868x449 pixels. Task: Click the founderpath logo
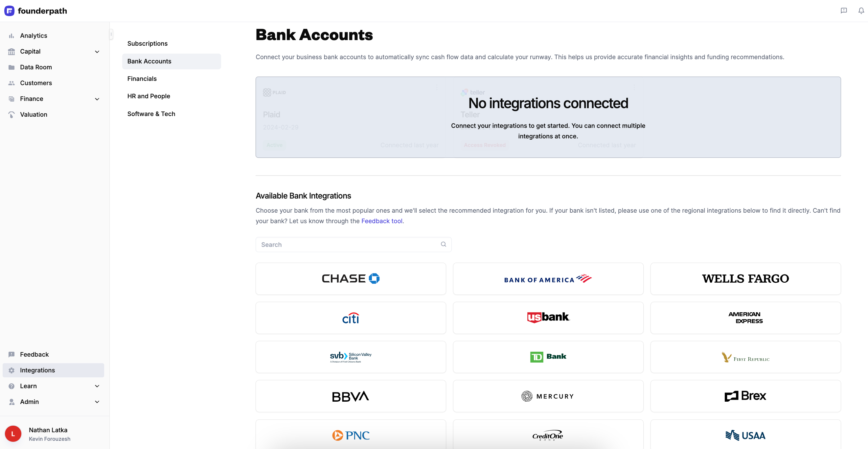(35, 11)
